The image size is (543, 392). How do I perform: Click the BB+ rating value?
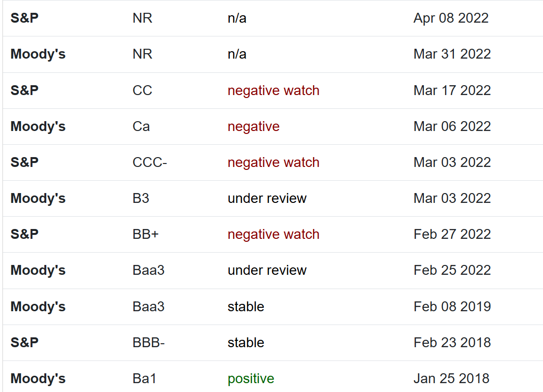point(146,234)
